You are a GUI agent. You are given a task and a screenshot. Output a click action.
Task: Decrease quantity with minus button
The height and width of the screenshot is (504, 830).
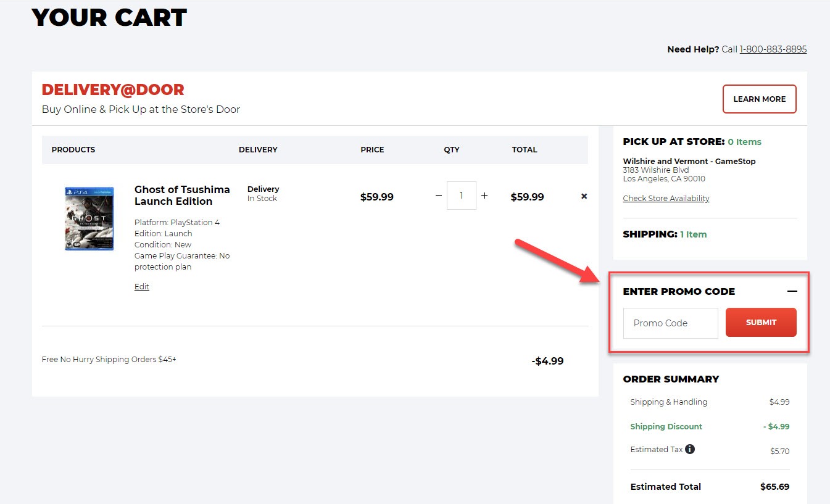(439, 196)
